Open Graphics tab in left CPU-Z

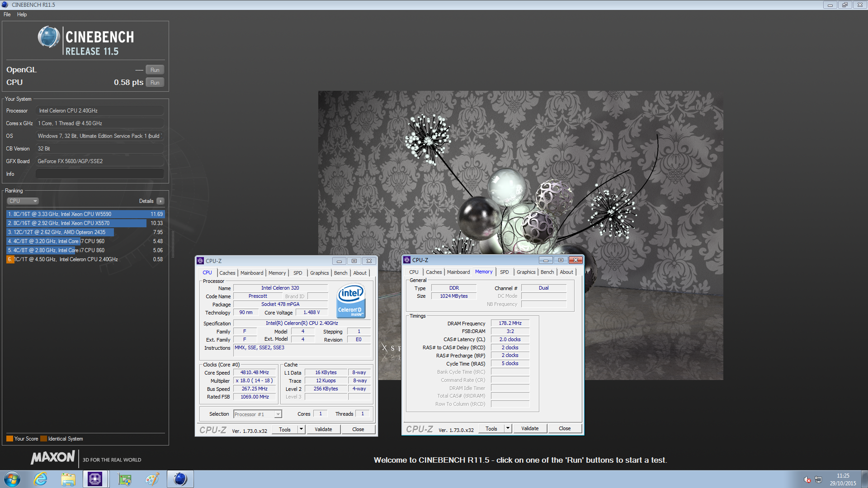(x=319, y=273)
